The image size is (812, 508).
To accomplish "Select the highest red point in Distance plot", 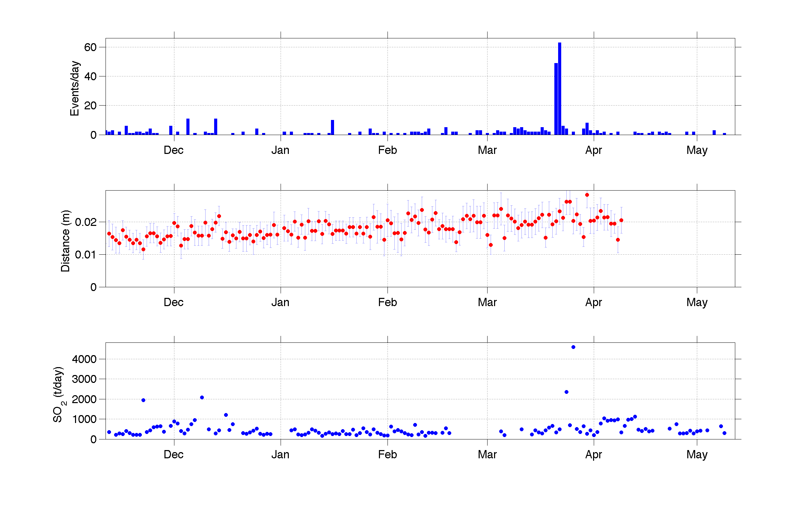I will (x=587, y=195).
